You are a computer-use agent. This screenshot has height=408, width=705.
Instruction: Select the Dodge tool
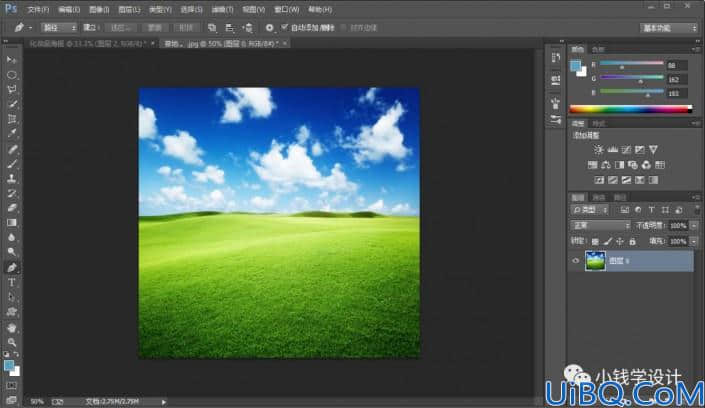[12, 252]
